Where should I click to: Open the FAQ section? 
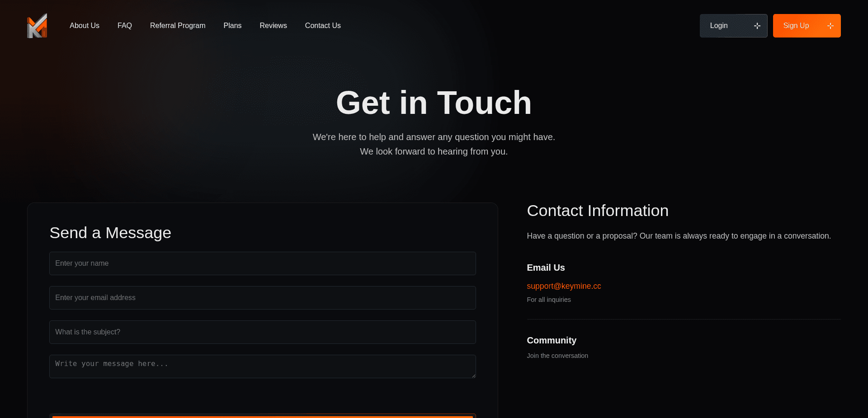point(125,26)
